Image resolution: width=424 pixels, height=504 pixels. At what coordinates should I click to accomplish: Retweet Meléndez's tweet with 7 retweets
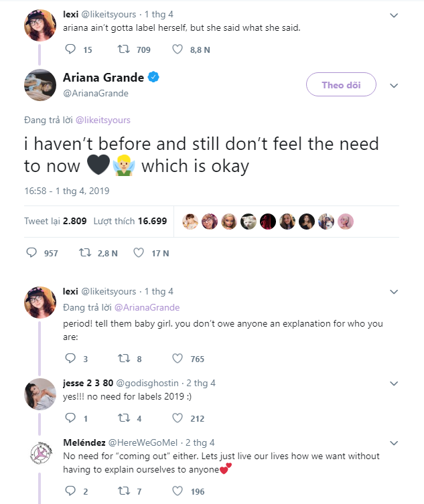(x=124, y=491)
